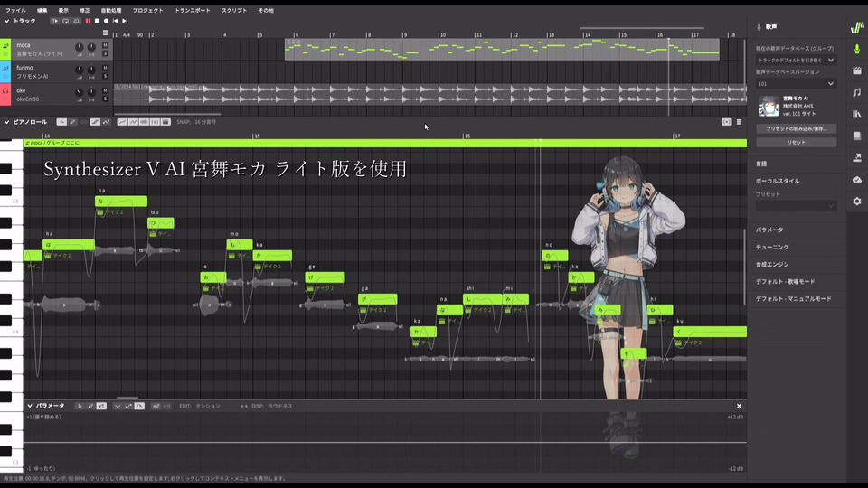
Task: Mute the furimo track
Action: point(105,68)
